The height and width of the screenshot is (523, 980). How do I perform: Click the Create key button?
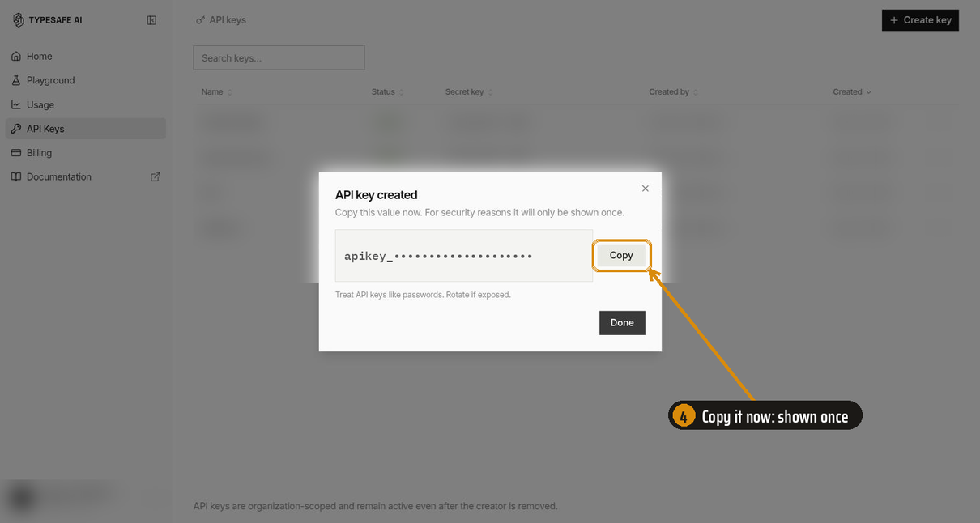[920, 20]
